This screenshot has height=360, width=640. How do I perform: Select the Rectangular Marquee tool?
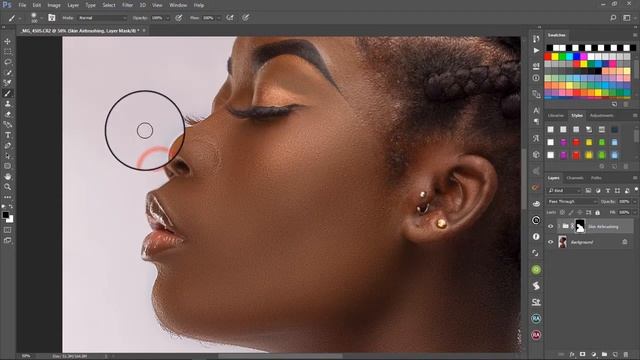click(7, 52)
